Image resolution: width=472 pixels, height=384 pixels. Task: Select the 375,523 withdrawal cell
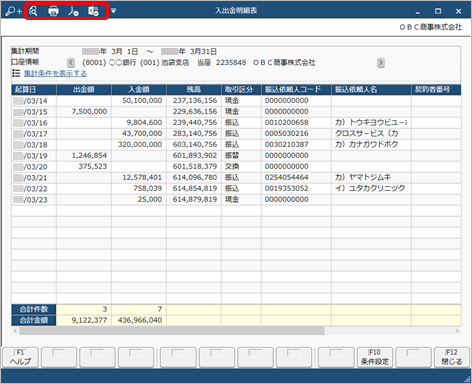click(x=84, y=167)
